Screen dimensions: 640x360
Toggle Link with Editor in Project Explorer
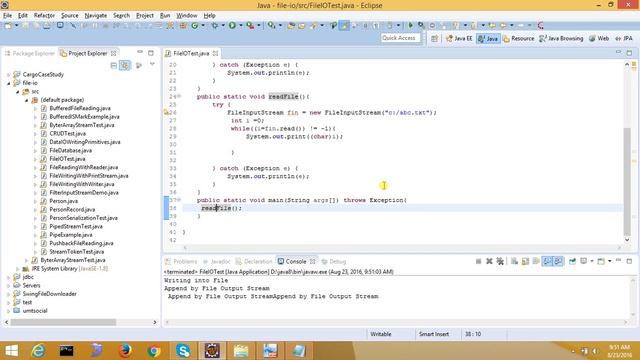(x=124, y=65)
